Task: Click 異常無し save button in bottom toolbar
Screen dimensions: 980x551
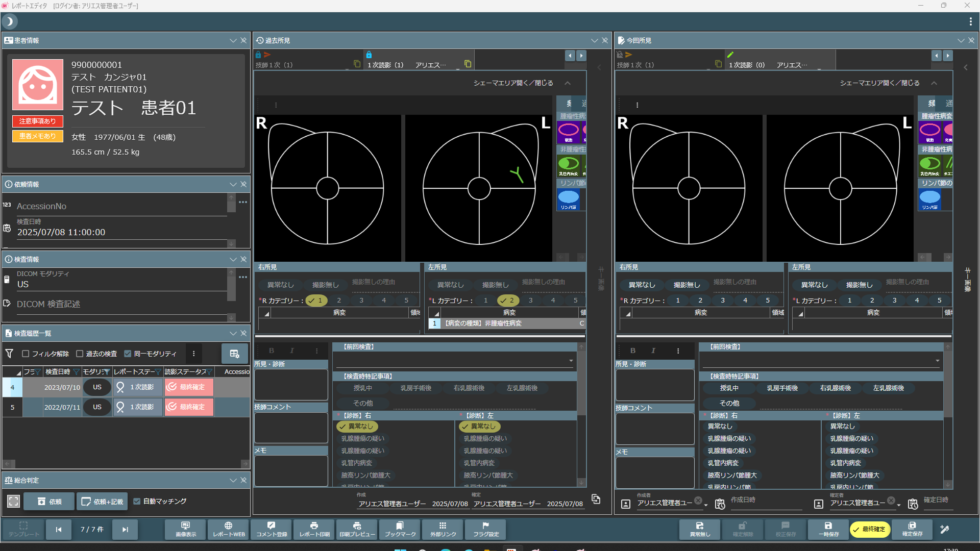Action: pos(700,530)
